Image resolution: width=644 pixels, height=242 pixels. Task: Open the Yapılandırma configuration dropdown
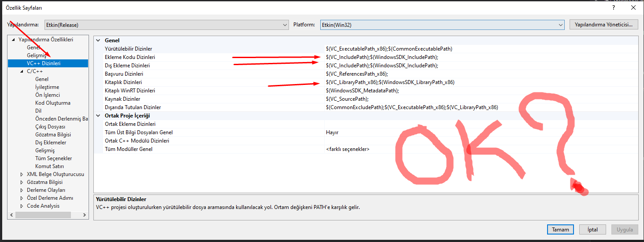coord(166,25)
